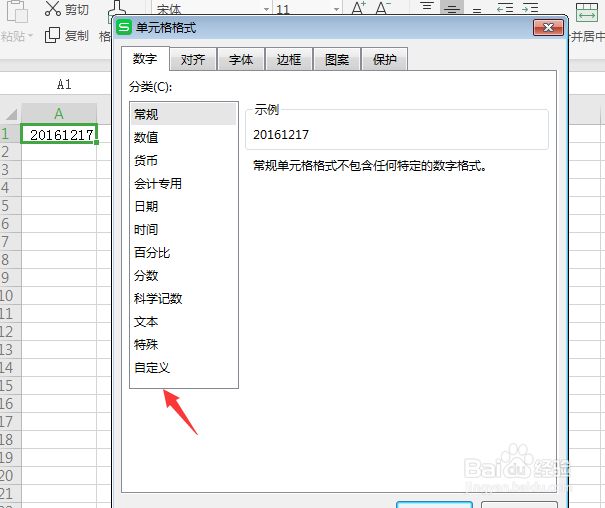
Task: Select 科学记数 in the category list
Action: click(184, 299)
